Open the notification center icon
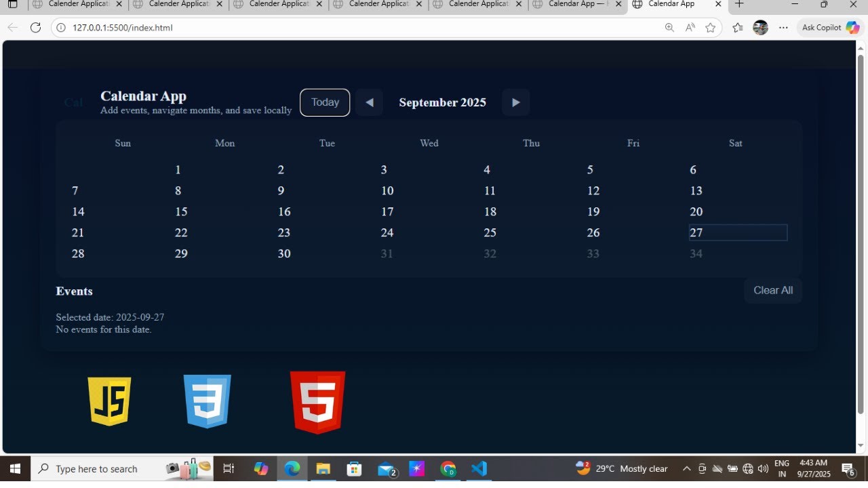 click(848, 468)
